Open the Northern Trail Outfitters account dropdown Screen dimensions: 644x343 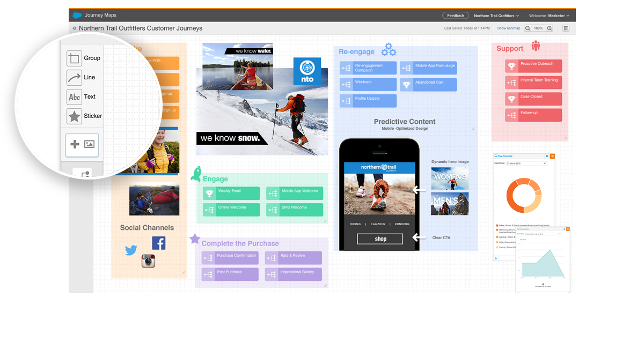[x=496, y=16]
